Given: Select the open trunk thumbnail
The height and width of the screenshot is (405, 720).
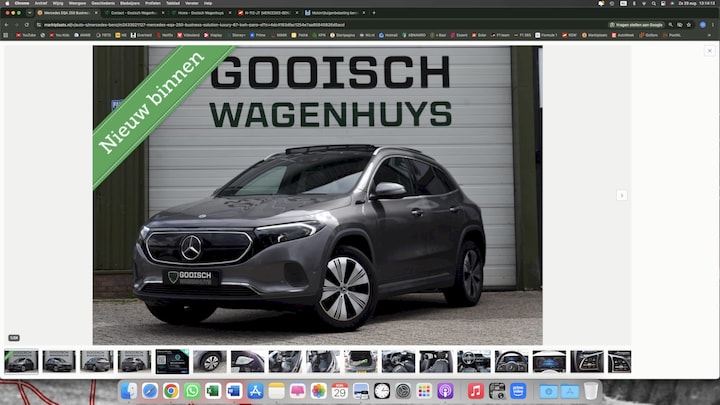Looking at the screenshot, I should coord(360,361).
